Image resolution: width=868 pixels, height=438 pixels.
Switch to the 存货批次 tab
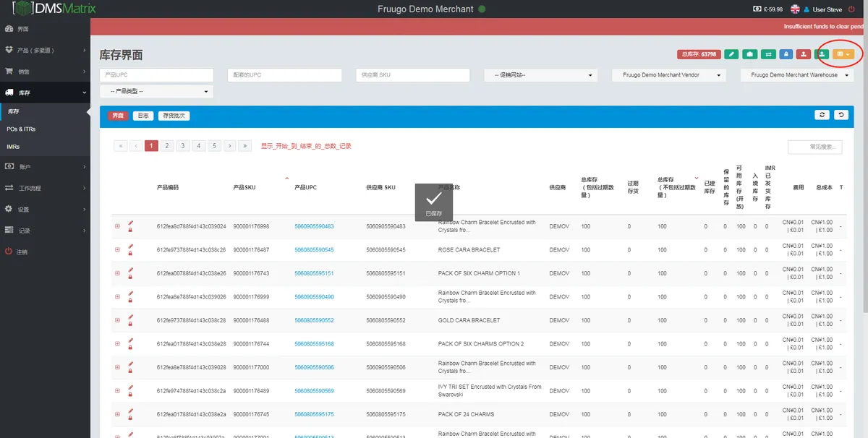174,116
